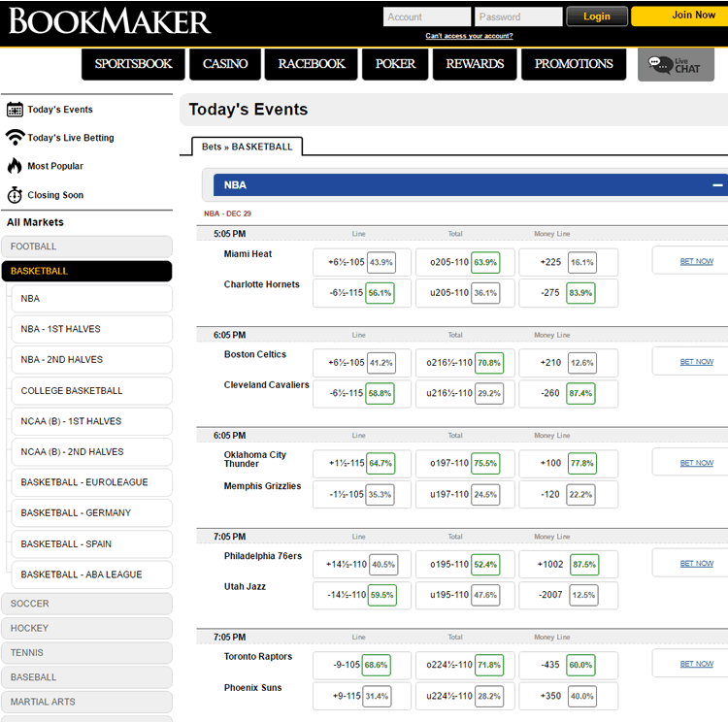
Task: Pick Charlotte Hornets -6½-115 line
Action: 362,293
